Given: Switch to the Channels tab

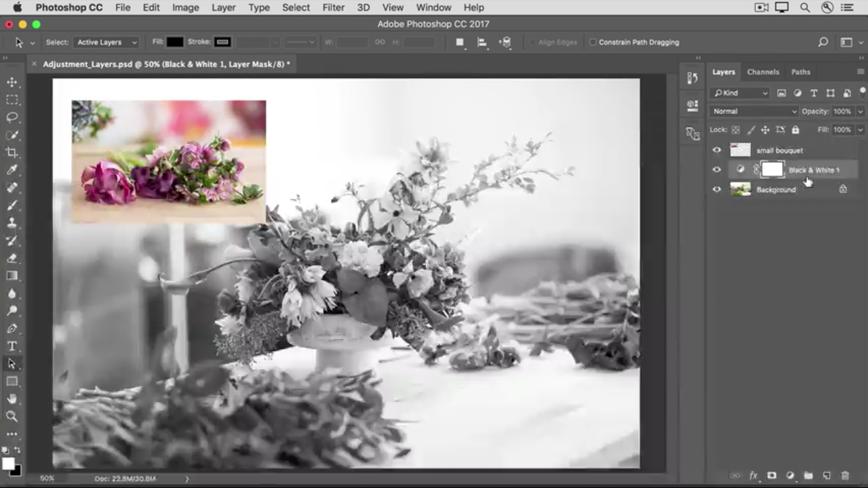Looking at the screenshot, I should tap(763, 72).
